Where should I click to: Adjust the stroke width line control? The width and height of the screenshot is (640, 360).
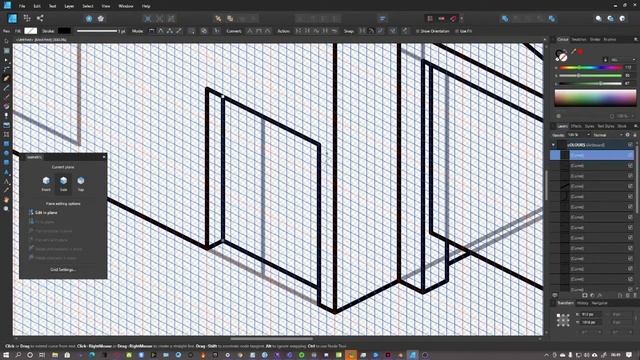pos(97,31)
